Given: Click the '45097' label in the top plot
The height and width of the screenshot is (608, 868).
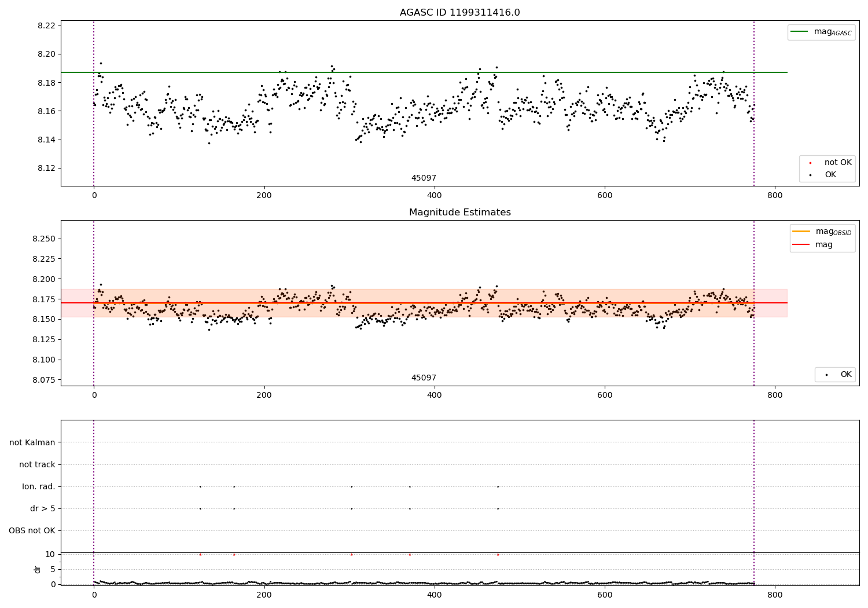Looking at the screenshot, I should click(x=424, y=178).
